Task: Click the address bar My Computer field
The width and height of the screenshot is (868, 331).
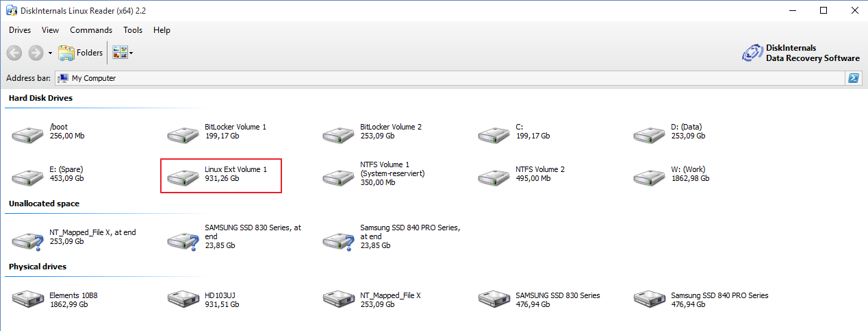Action: point(450,78)
